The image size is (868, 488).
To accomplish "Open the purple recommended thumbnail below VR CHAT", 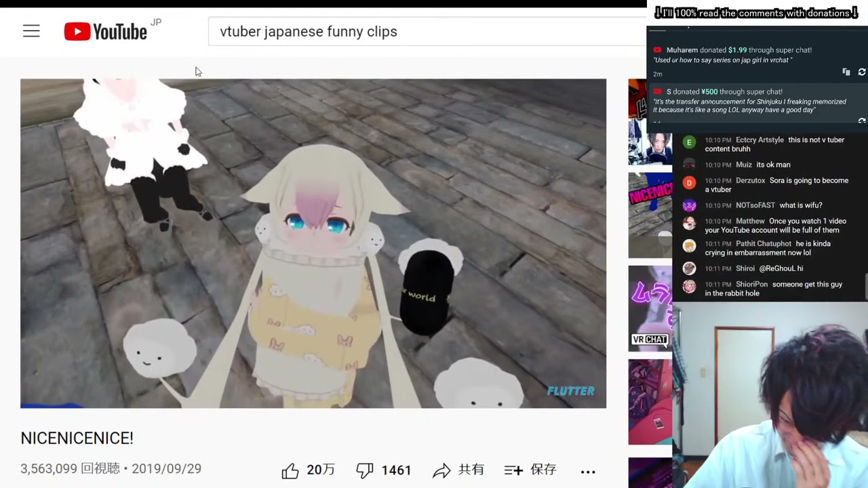I will coord(650,402).
